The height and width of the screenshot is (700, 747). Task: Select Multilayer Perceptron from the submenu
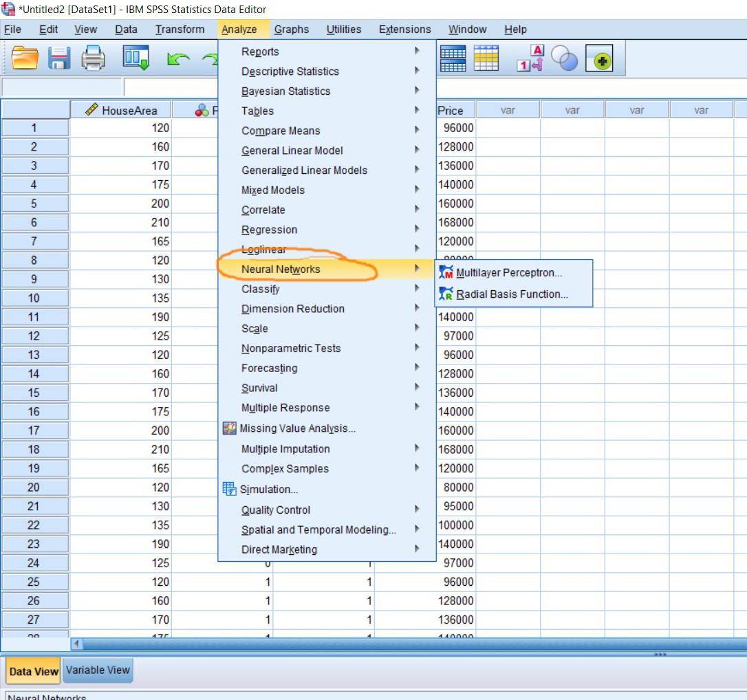click(510, 272)
